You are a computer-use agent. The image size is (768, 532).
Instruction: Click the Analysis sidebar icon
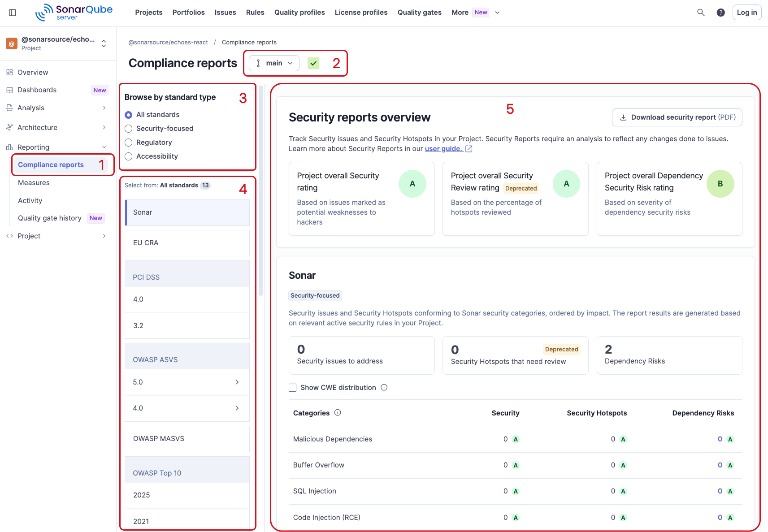[9, 108]
